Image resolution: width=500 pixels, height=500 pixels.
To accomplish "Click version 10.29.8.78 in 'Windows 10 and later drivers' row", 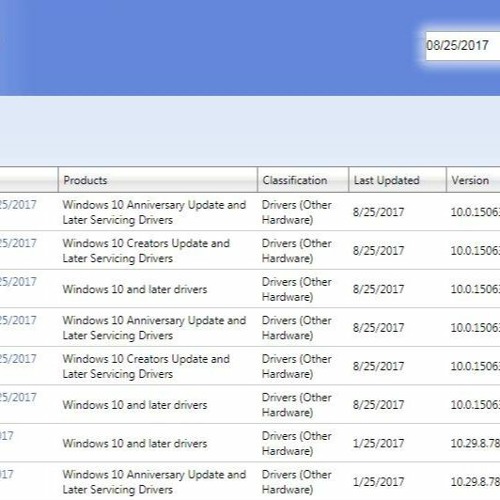I will (x=475, y=443).
